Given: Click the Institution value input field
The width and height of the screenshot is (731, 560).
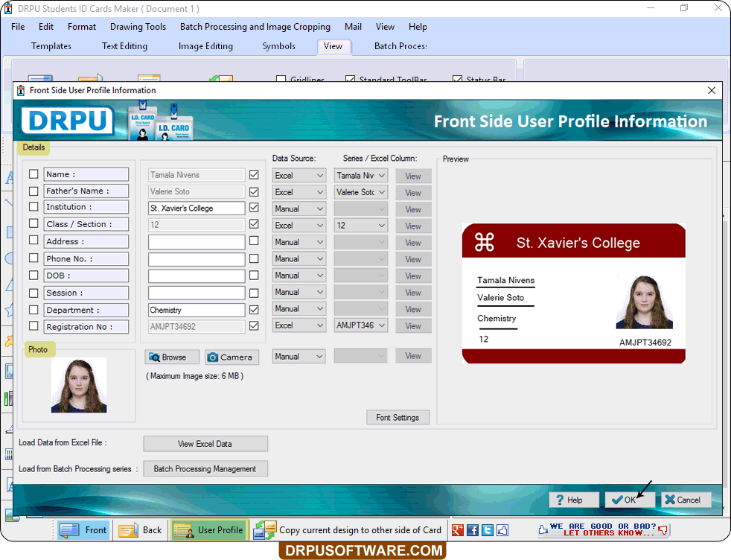Looking at the screenshot, I should pyautogui.click(x=197, y=208).
